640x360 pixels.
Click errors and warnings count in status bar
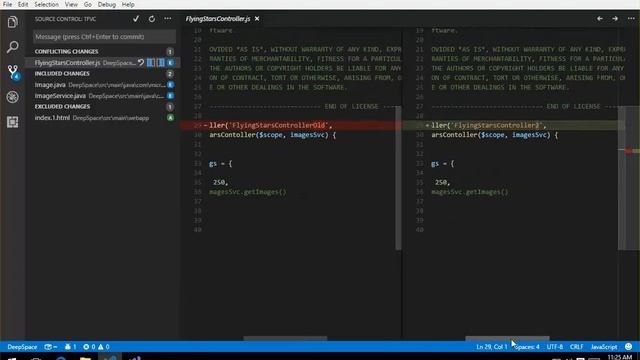pyautogui.click(x=96, y=347)
